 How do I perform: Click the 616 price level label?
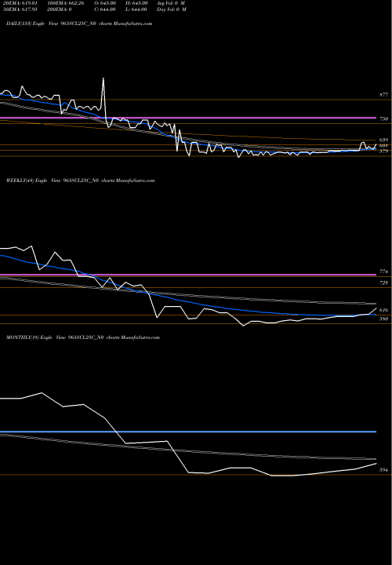pos(383,310)
